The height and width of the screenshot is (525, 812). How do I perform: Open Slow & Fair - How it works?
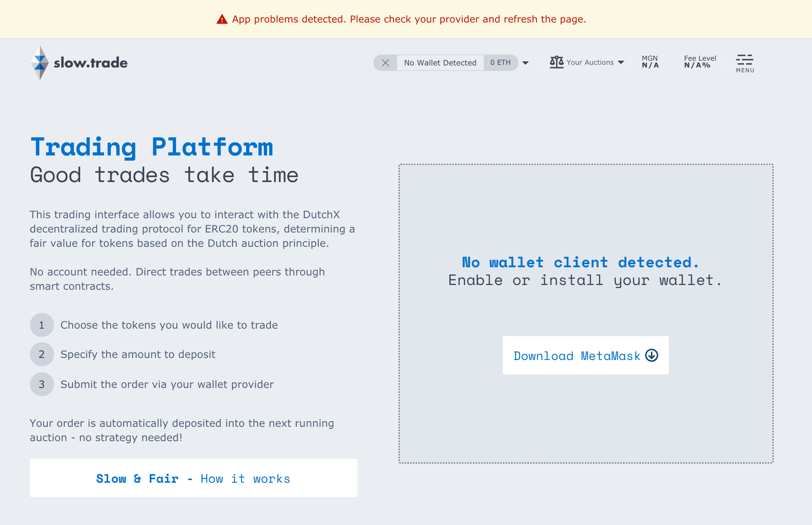point(193,478)
